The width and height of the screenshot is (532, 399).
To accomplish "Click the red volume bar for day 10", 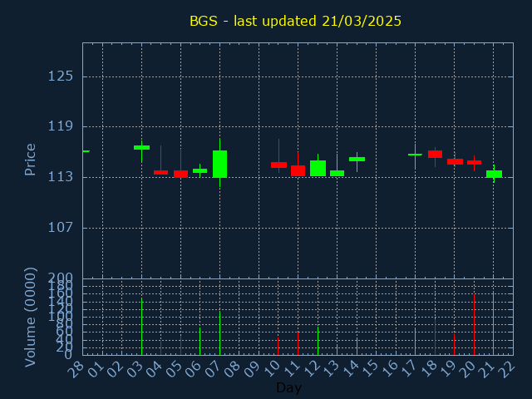I will coord(278,347).
